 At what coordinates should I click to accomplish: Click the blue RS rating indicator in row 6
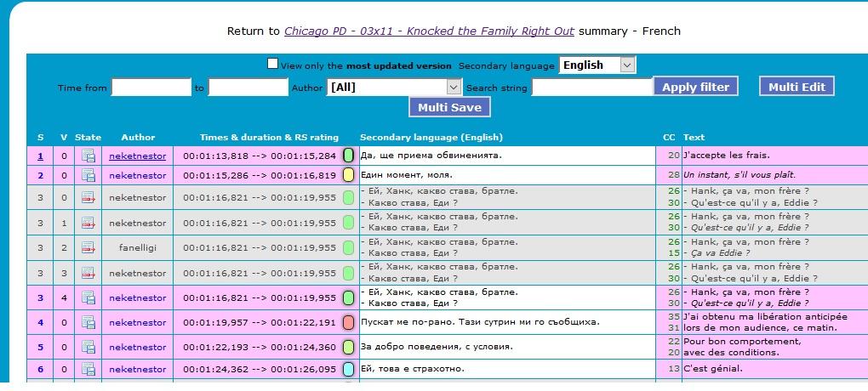tap(348, 370)
